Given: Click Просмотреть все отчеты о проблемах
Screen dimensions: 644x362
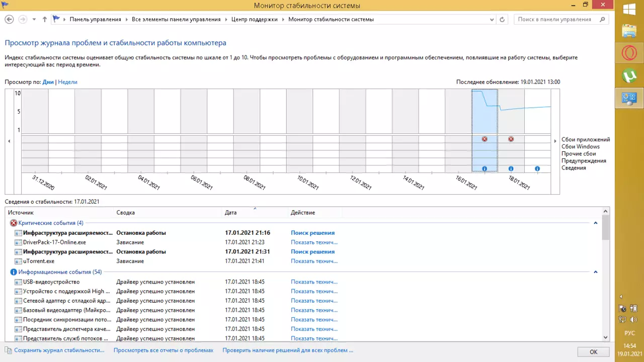Looking at the screenshot, I should point(164,350).
